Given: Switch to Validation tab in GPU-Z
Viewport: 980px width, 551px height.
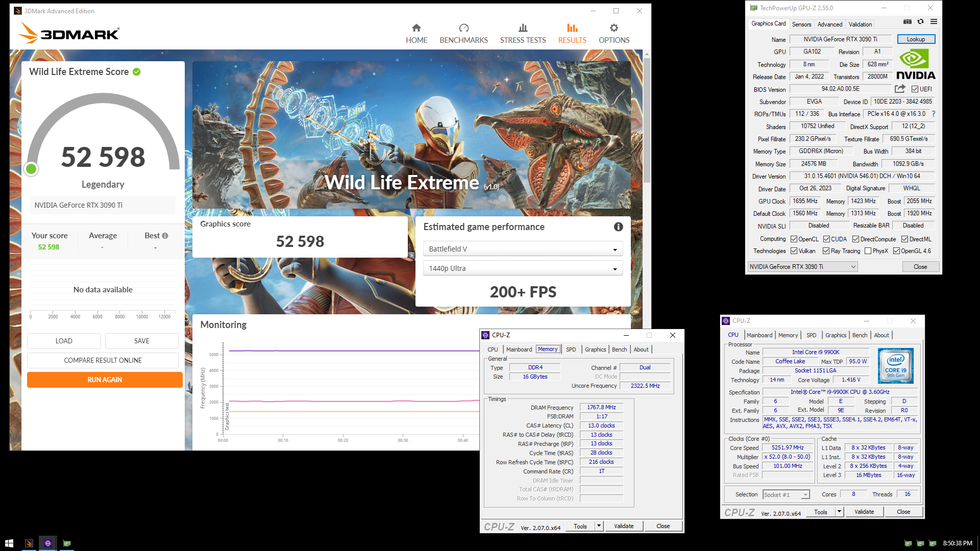Looking at the screenshot, I should point(860,24).
